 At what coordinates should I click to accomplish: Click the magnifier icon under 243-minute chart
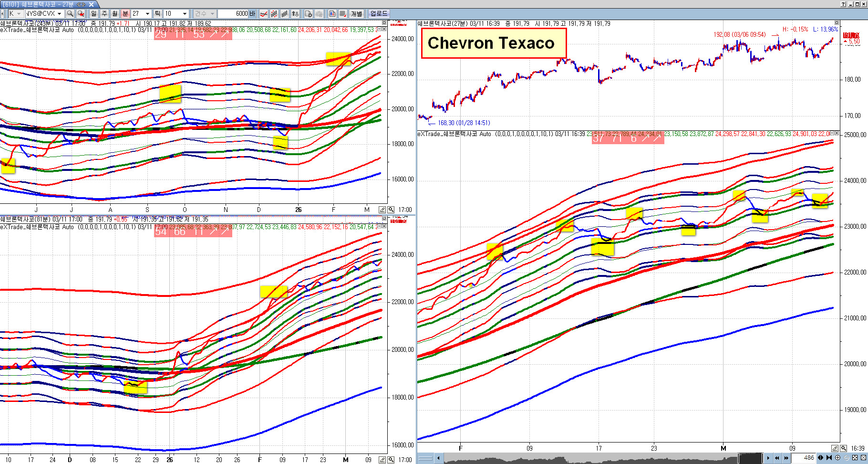click(391, 210)
